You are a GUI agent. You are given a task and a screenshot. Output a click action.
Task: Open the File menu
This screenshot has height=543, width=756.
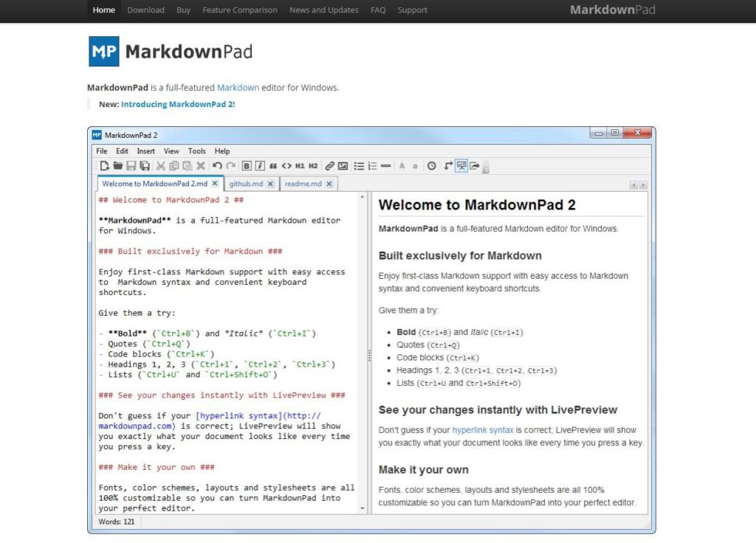tap(102, 151)
